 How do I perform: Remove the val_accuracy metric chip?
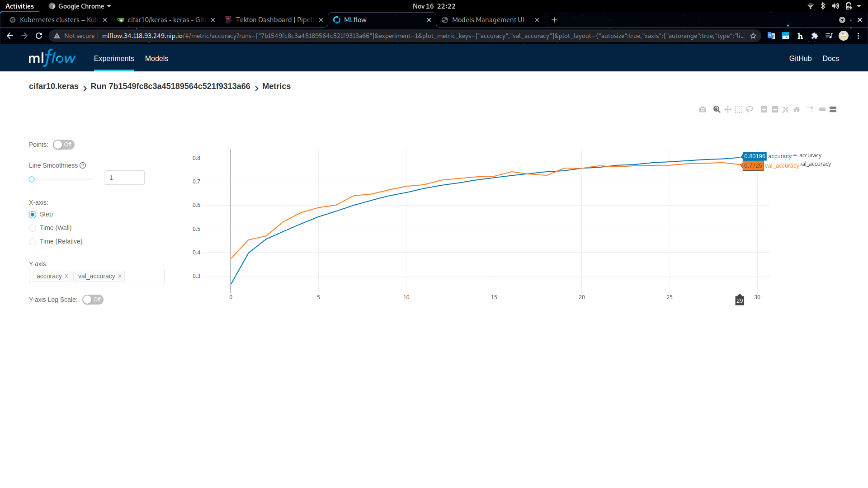pos(120,276)
